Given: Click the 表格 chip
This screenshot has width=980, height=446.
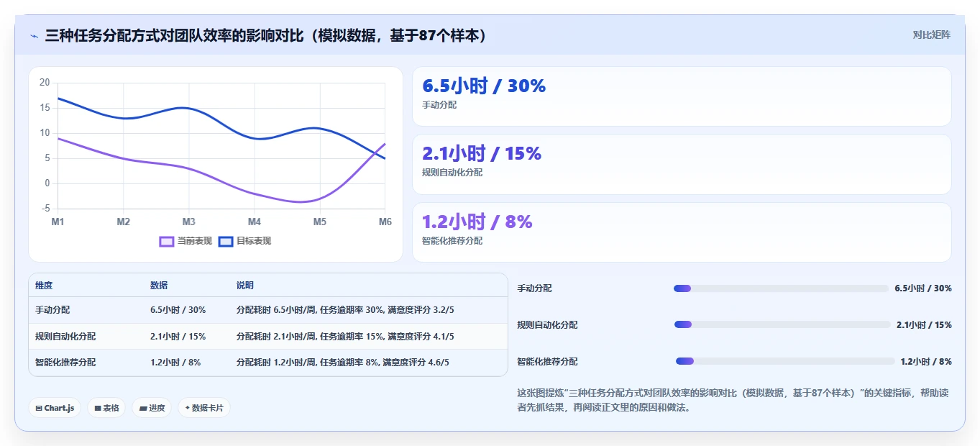Looking at the screenshot, I should (x=106, y=408).
